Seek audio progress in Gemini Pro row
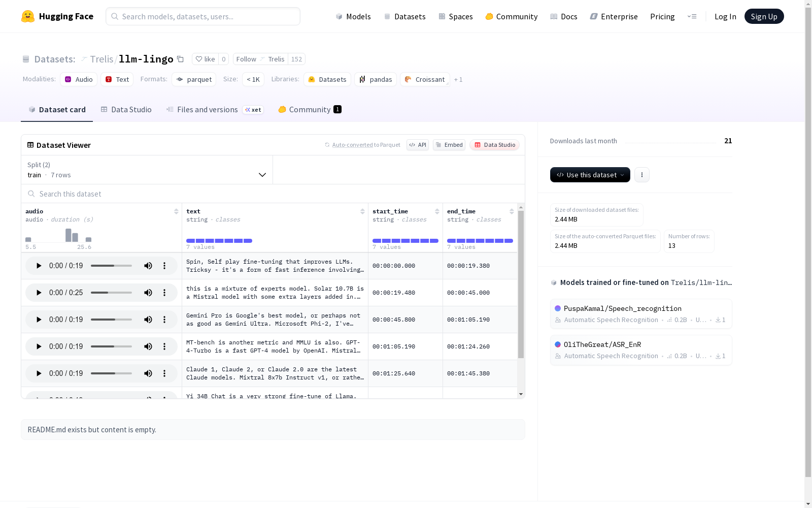 click(x=111, y=320)
